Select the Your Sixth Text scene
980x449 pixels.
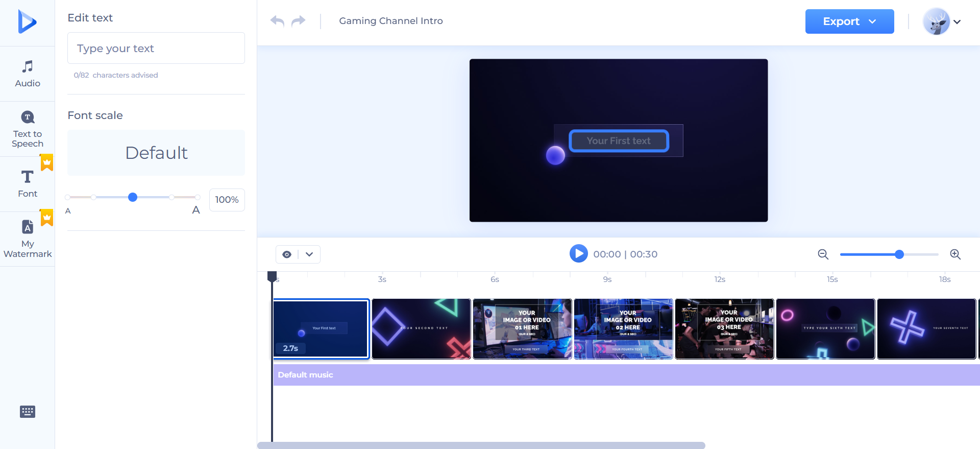coord(825,329)
